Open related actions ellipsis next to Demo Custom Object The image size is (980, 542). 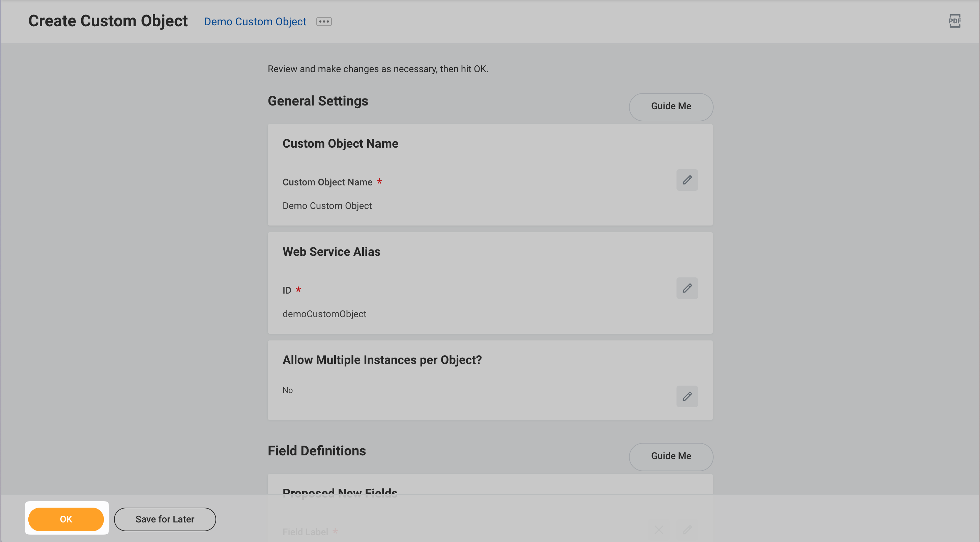(x=324, y=22)
